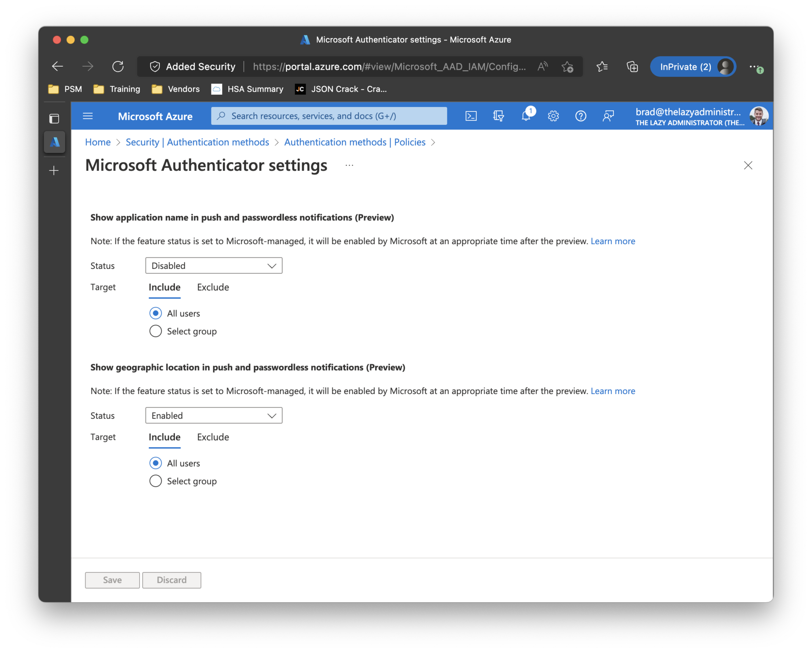Image resolution: width=812 pixels, height=653 pixels.
Task: Open the JSON Crack bookmark
Action: [341, 89]
